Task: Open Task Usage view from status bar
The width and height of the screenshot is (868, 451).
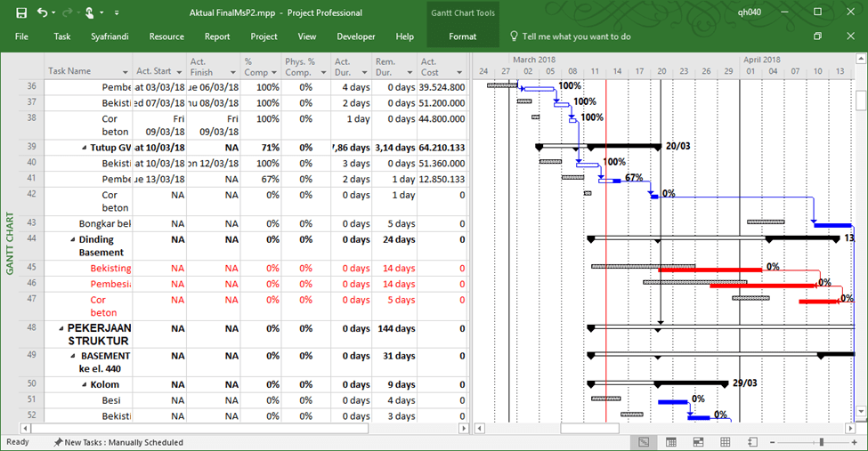Action: (x=671, y=442)
